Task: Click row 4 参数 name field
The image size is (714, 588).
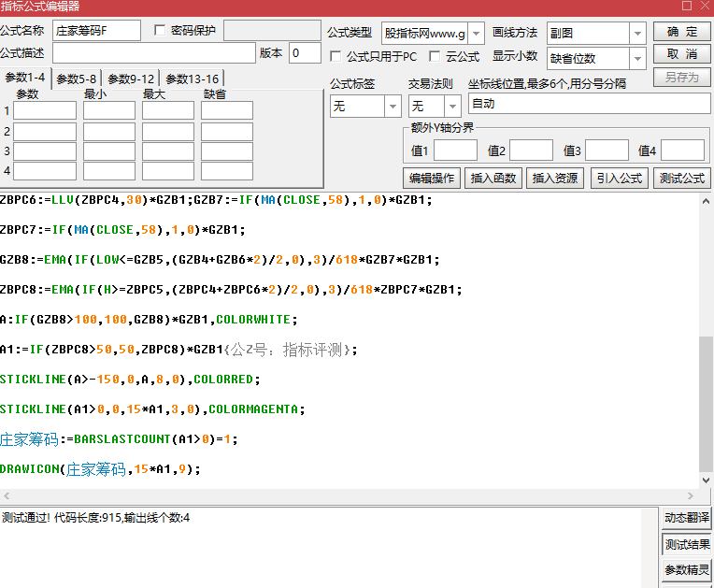Action: tap(45, 171)
